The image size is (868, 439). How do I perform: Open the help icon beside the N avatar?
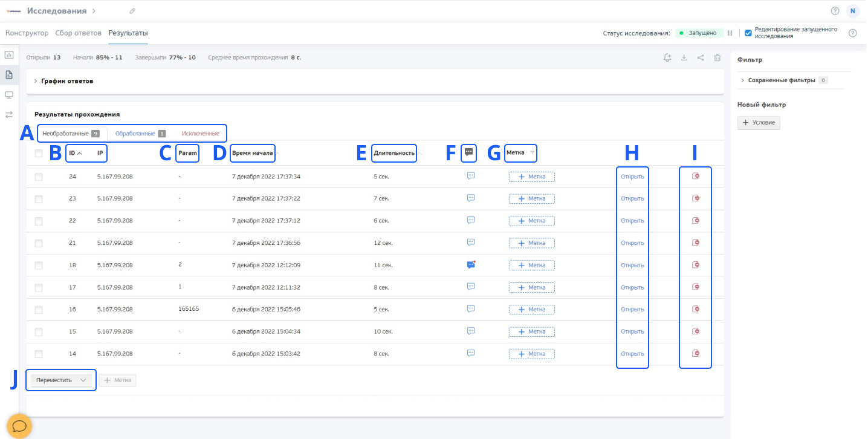click(835, 11)
